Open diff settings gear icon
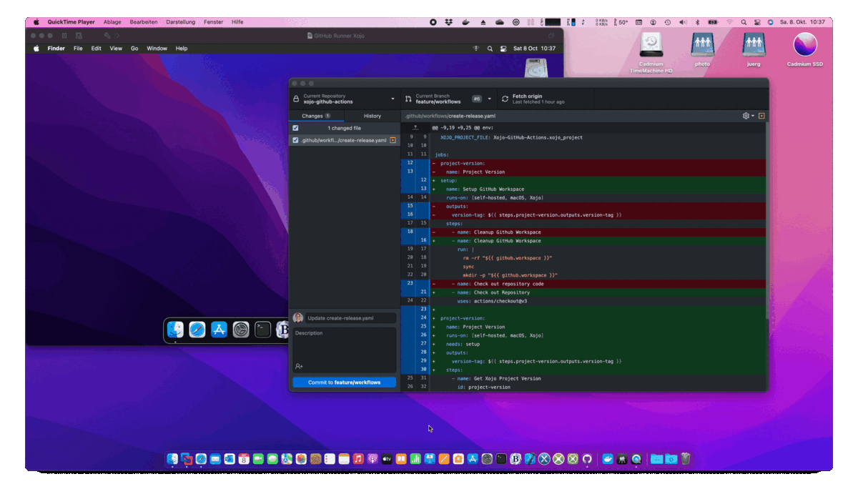The width and height of the screenshot is (858, 504). point(746,116)
